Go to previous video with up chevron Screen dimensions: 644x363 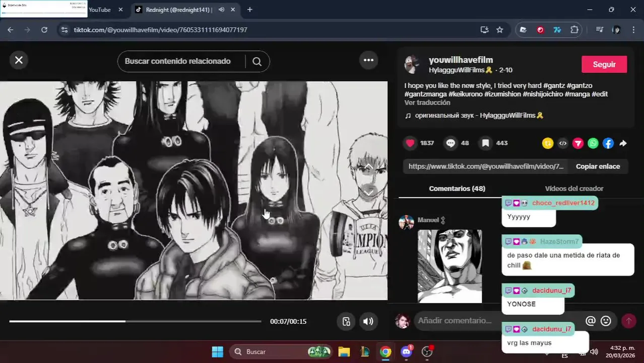368,166
